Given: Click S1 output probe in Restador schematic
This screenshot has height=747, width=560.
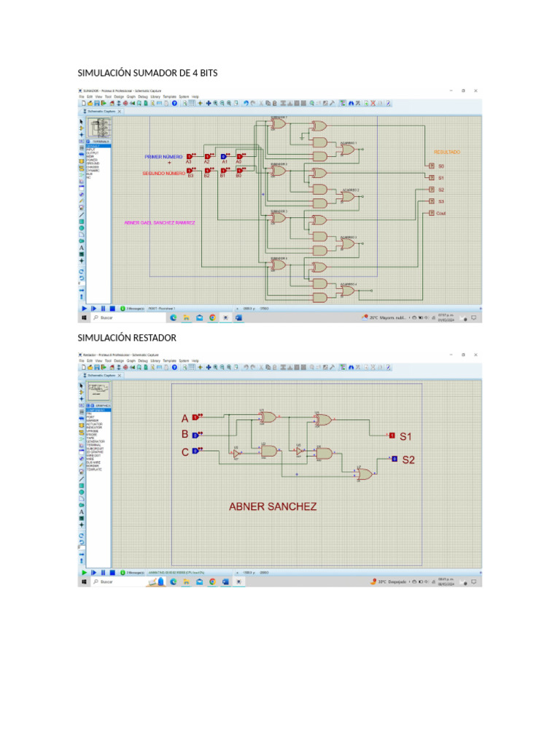Looking at the screenshot, I should [392, 436].
